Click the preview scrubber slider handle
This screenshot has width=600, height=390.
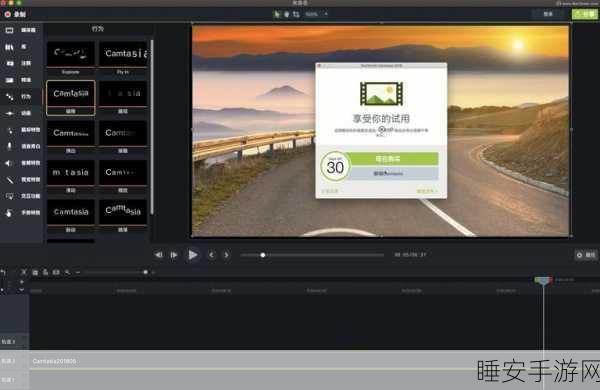pos(262,255)
